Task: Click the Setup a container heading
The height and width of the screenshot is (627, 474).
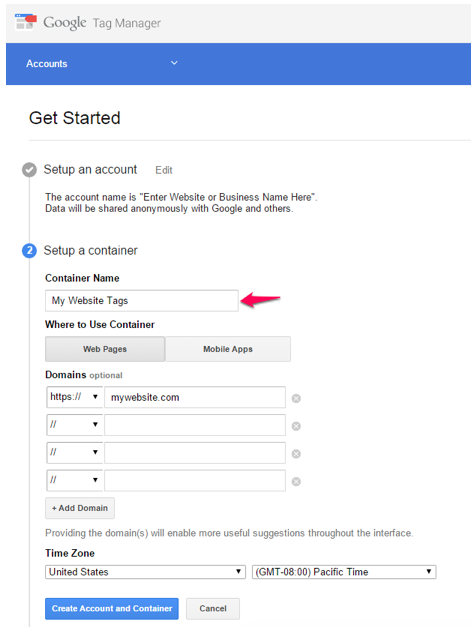Action: click(x=90, y=250)
